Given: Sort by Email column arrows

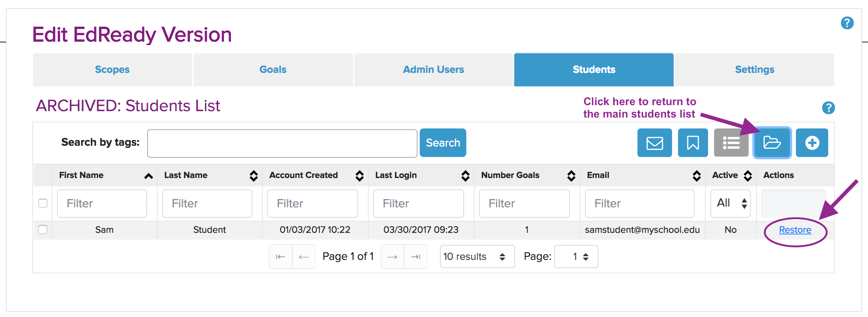Looking at the screenshot, I should [697, 176].
